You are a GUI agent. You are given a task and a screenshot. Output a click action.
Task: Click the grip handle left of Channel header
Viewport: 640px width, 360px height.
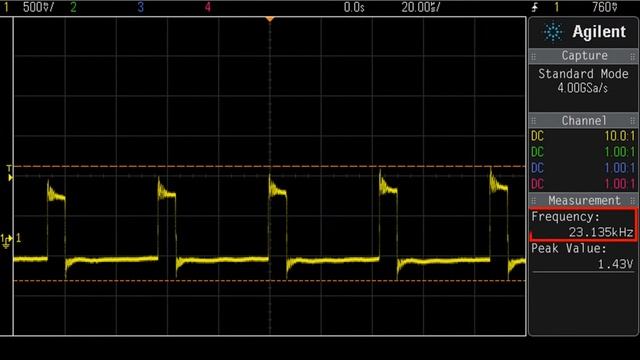[x=533, y=121]
